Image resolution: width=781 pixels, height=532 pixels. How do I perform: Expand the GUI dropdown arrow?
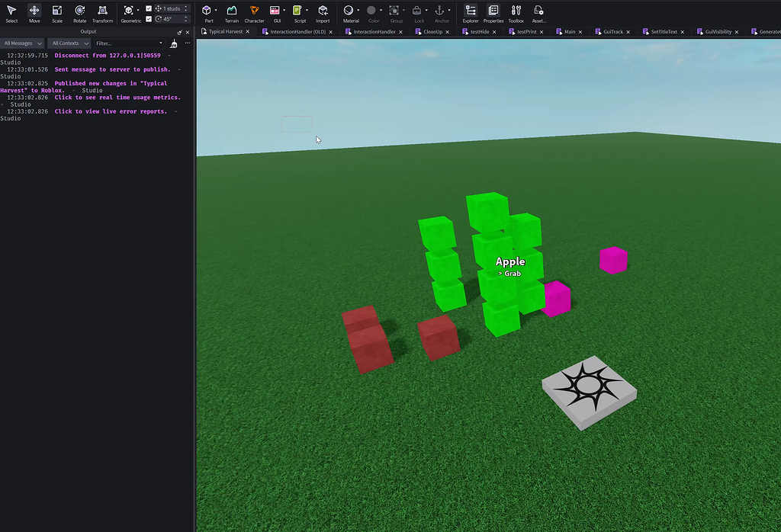(x=284, y=11)
